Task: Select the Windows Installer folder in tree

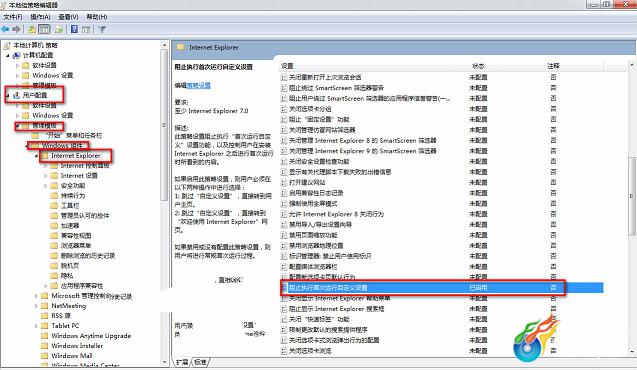Action: click(77, 346)
